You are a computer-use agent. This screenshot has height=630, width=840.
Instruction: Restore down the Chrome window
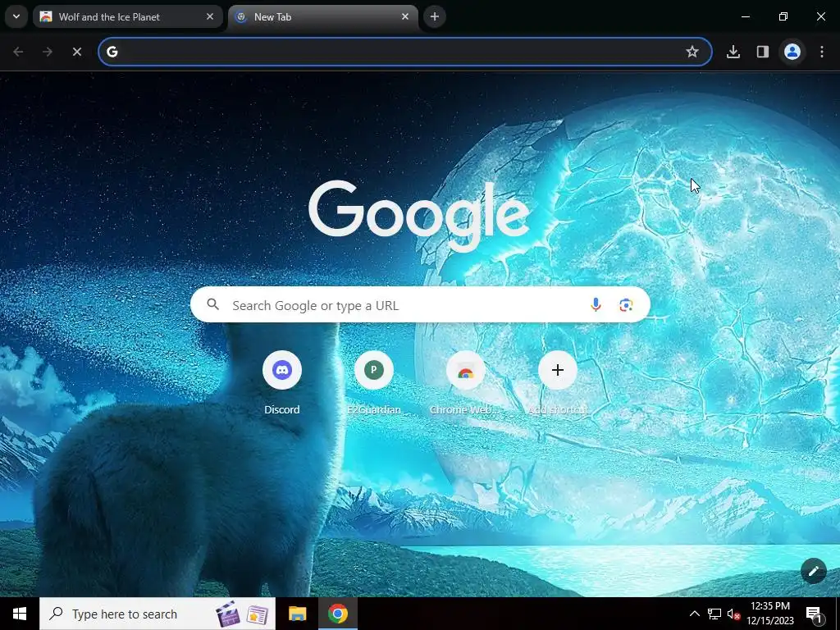click(783, 16)
